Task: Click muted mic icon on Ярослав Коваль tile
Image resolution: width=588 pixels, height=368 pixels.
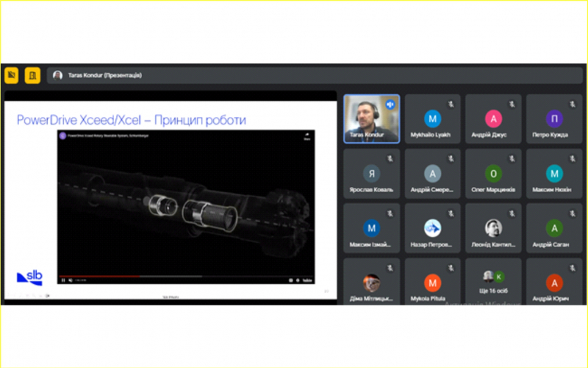Action: 390,159
